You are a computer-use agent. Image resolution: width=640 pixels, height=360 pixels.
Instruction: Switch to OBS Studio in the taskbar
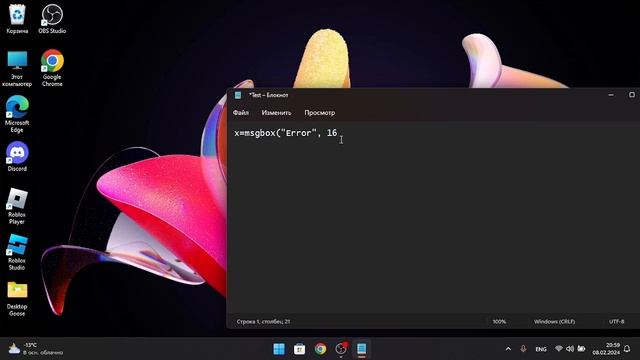click(x=341, y=349)
